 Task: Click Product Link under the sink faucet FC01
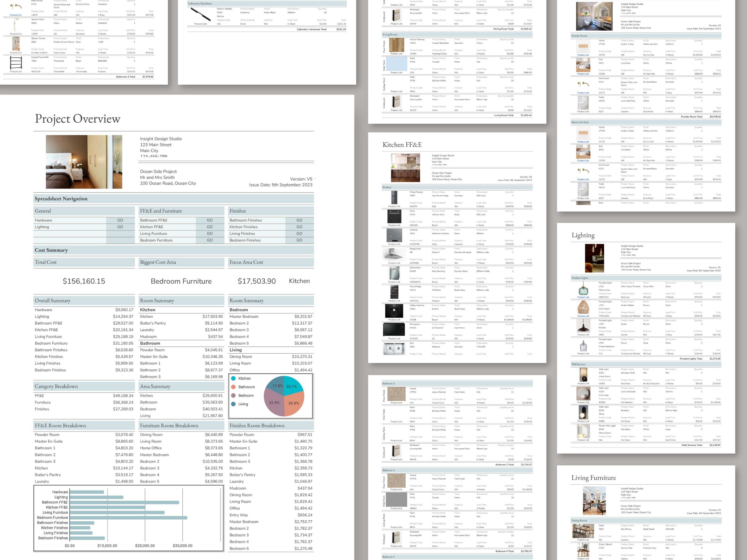tap(583, 93)
